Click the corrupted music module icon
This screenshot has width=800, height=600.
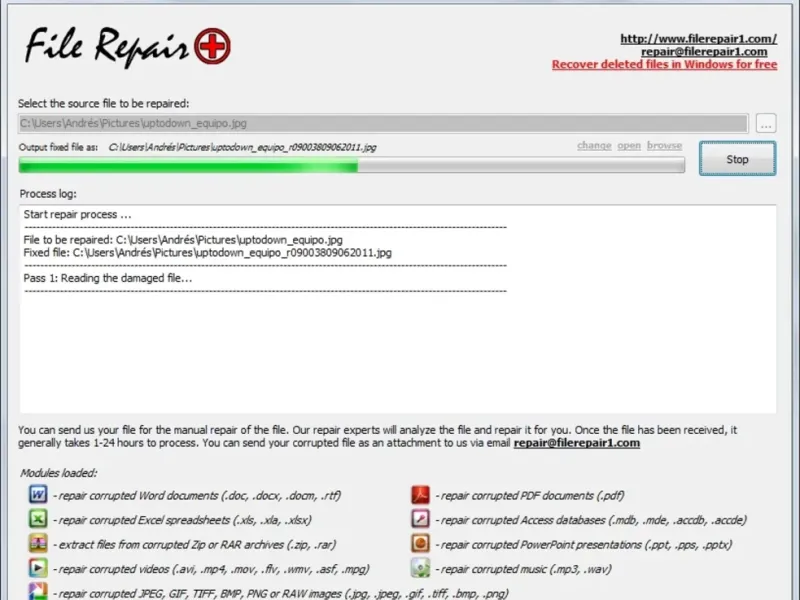pyautogui.click(x=420, y=568)
